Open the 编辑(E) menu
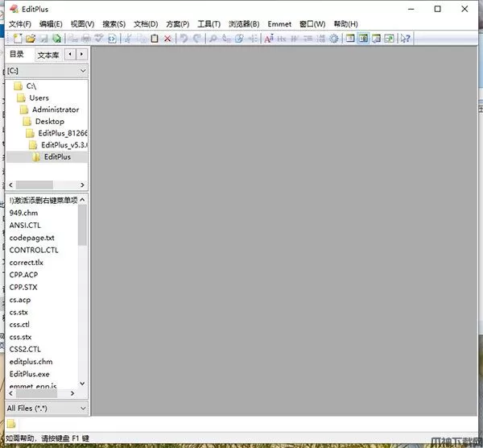Screen dimensions: 483x448 (51, 24)
